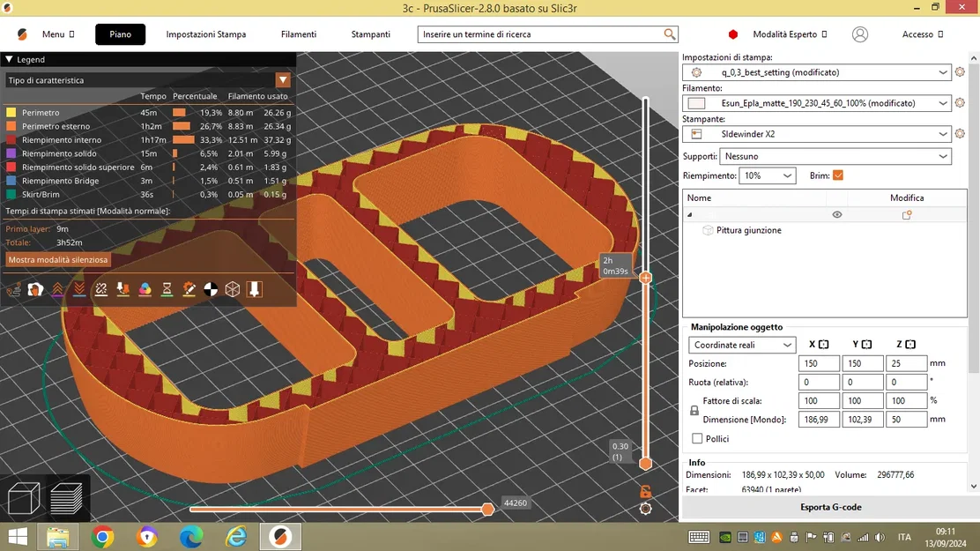This screenshot has height=551, width=980.
Task: Click plus icon on vertical layer slider
Action: [x=646, y=277]
